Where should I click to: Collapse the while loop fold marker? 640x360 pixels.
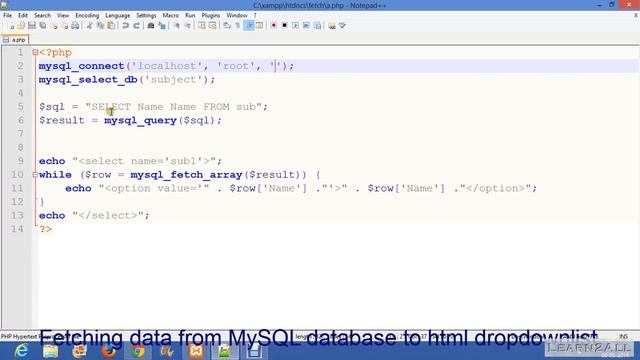35,175
